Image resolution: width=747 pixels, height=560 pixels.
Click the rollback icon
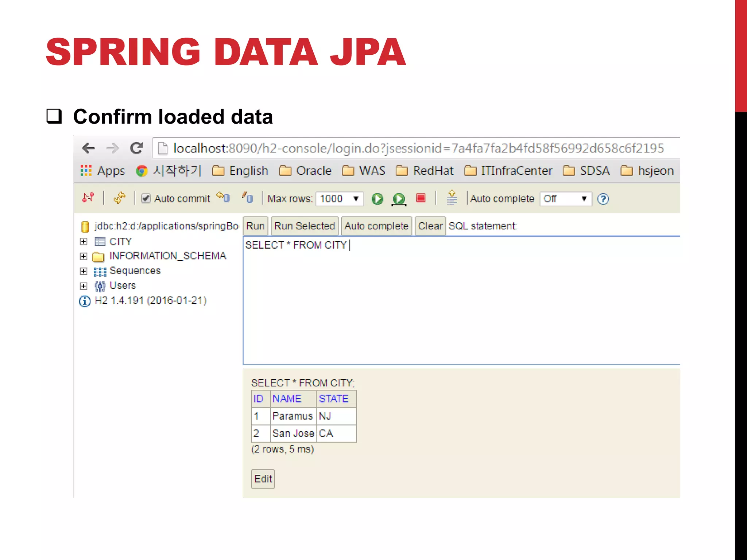tap(223, 197)
